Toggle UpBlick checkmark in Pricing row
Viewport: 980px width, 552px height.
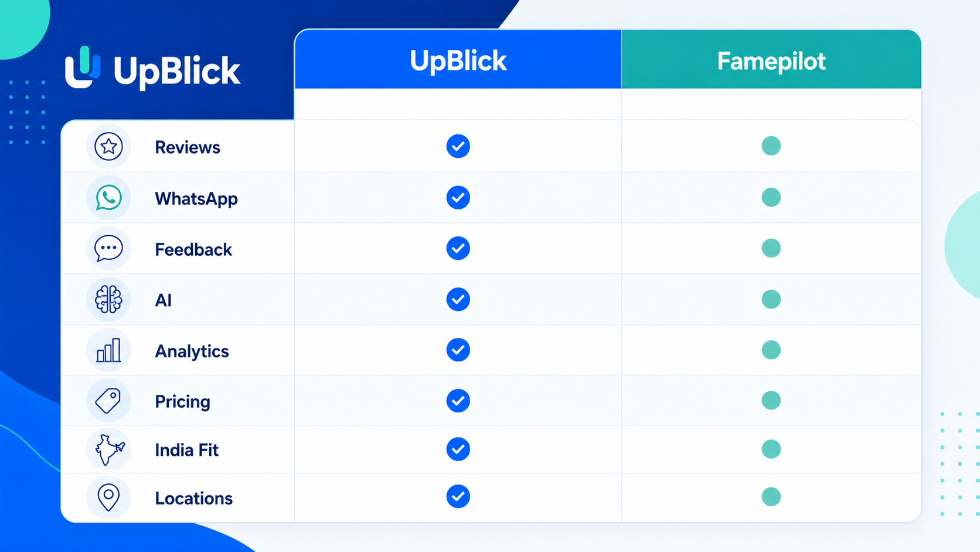pyautogui.click(x=458, y=401)
